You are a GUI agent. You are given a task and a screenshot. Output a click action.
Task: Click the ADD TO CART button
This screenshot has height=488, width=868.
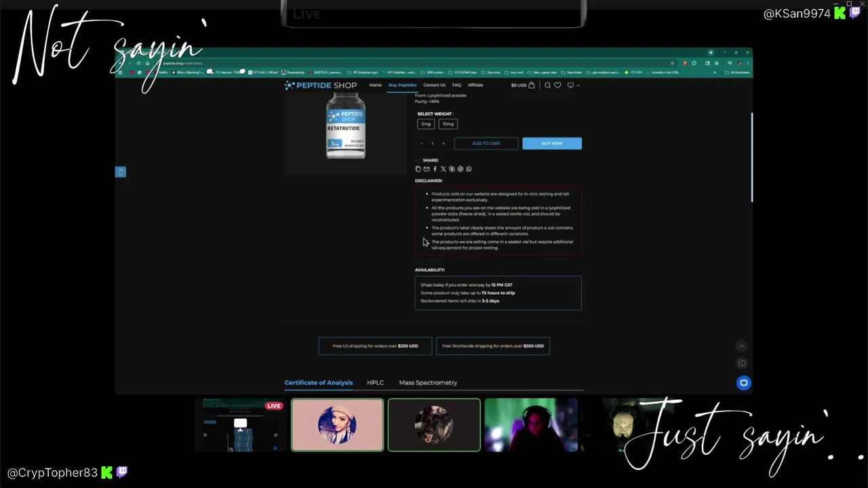click(x=486, y=143)
